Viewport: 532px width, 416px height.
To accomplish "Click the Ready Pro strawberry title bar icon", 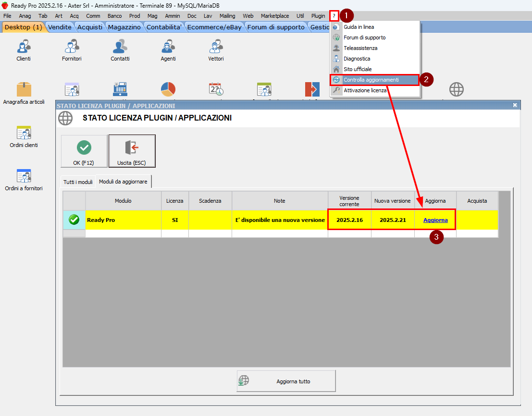I will pos(5,5).
